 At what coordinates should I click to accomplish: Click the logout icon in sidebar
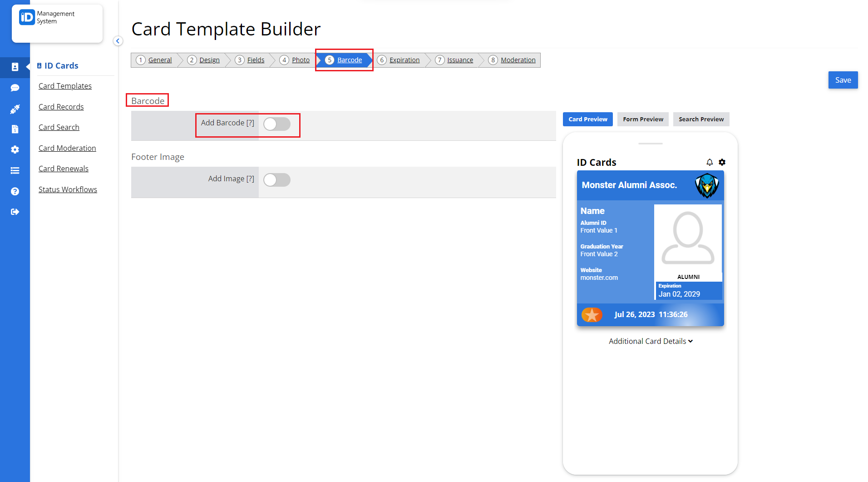(15, 212)
